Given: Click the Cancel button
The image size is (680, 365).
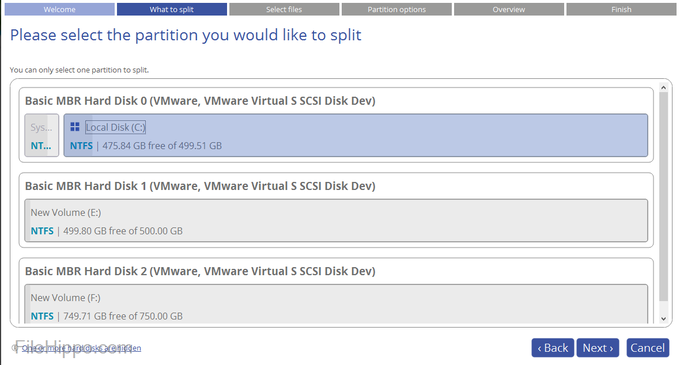Looking at the screenshot, I should (x=647, y=348).
